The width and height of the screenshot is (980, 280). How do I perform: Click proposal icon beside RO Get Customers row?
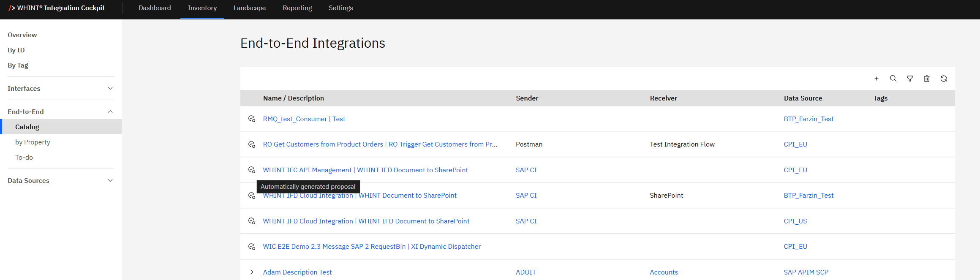pos(252,144)
